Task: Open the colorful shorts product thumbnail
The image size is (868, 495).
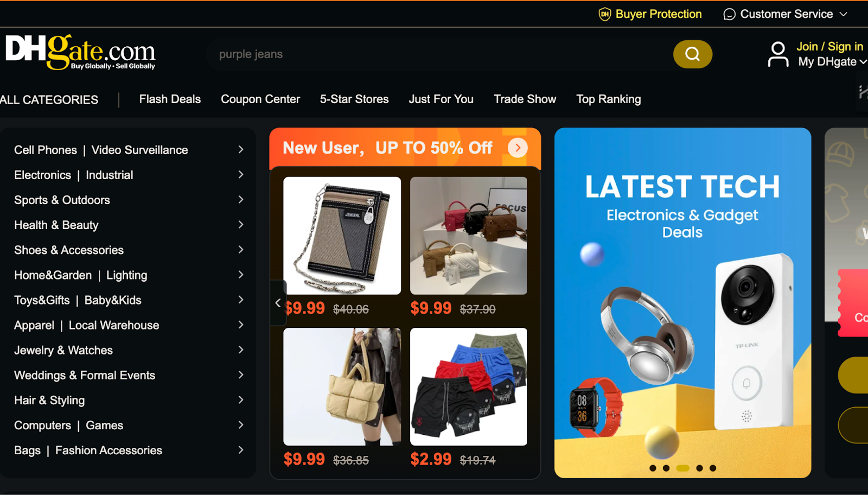Action: pyautogui.click(x=469, y=386)
